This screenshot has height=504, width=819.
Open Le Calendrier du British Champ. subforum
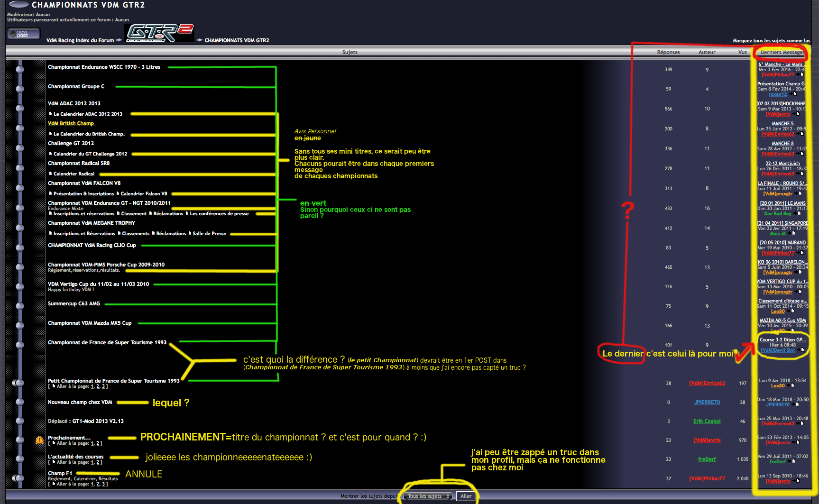click(89, 134)
